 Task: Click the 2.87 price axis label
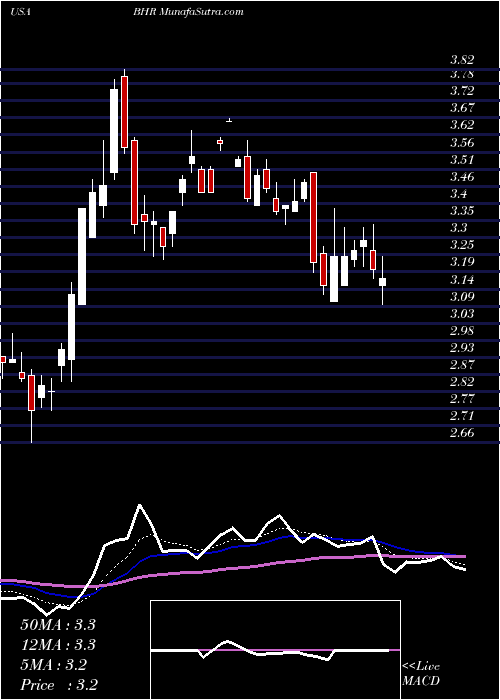click(462, 365)
